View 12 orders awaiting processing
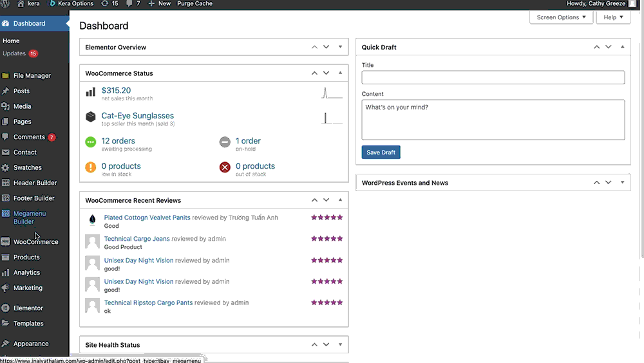 coord(118,141)
